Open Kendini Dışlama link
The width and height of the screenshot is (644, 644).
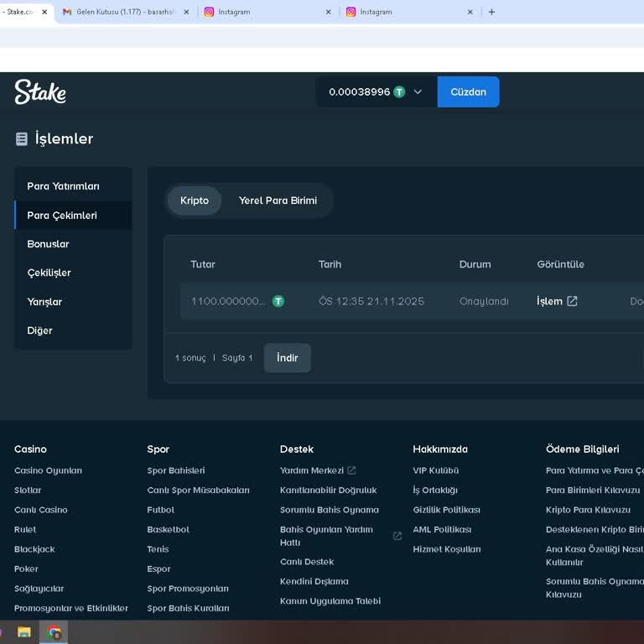coord(314,581)
